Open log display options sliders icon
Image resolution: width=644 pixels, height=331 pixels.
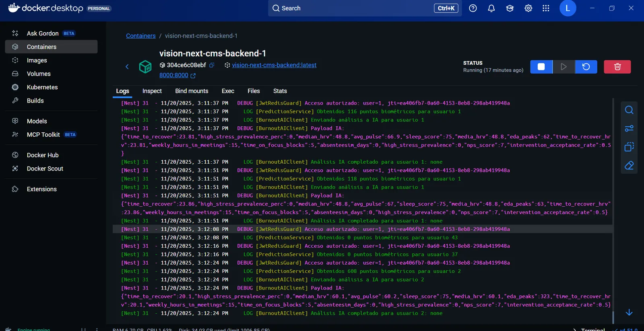pyautogui.click(x=629, y=128)
